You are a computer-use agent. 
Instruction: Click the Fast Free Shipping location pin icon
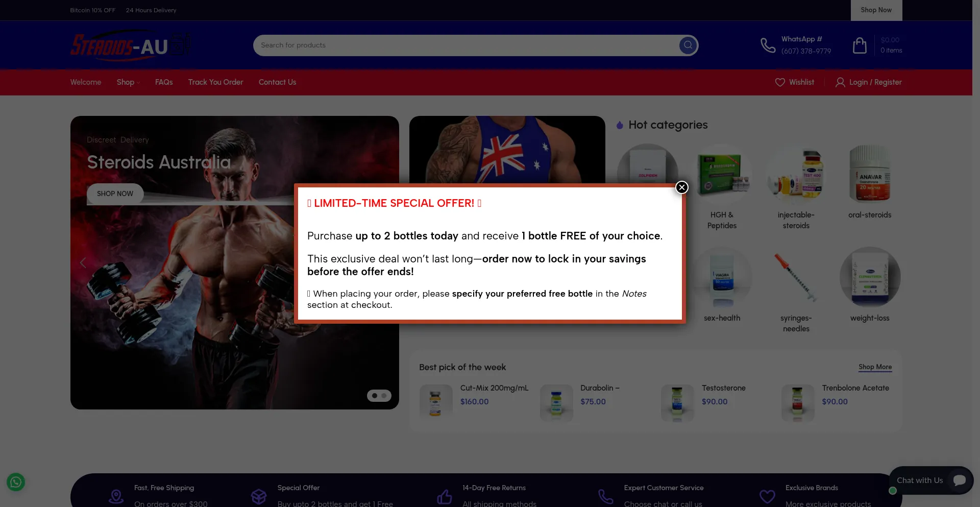116,496
